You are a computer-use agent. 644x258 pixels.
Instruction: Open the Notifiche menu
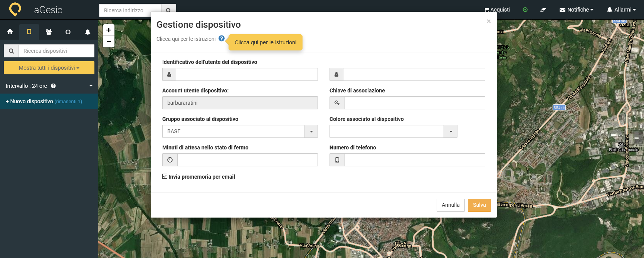coord(577,10)
